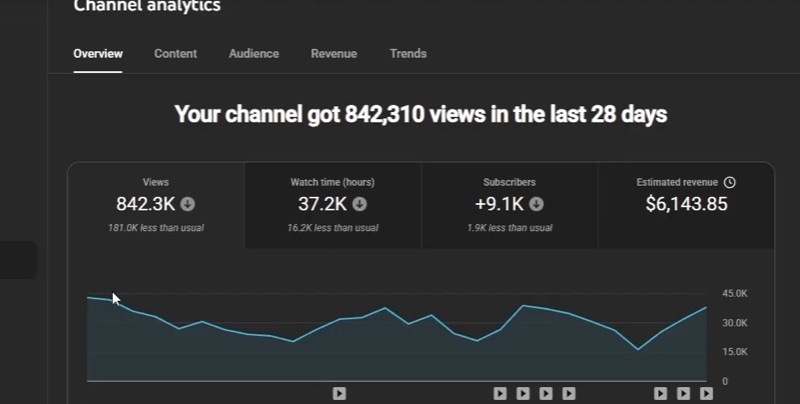Select the Estimated revenue card
800x404 pixels.
(x=686, y=206)
